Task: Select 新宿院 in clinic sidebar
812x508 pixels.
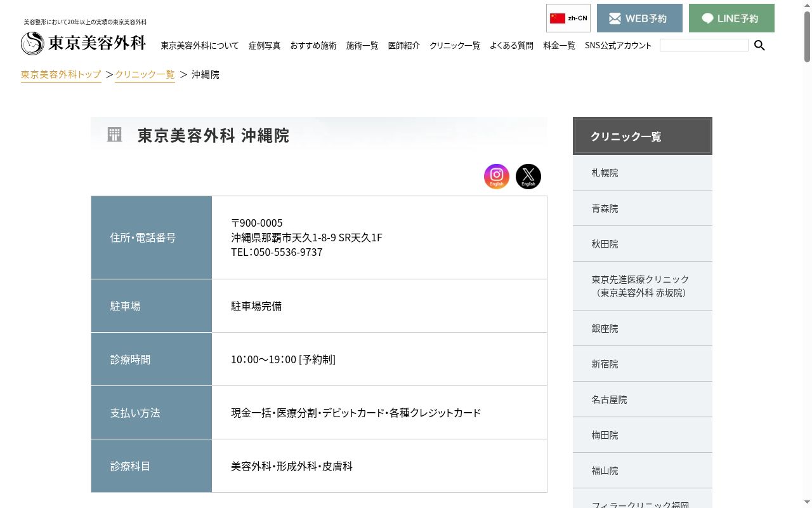Action: point(643,364)
